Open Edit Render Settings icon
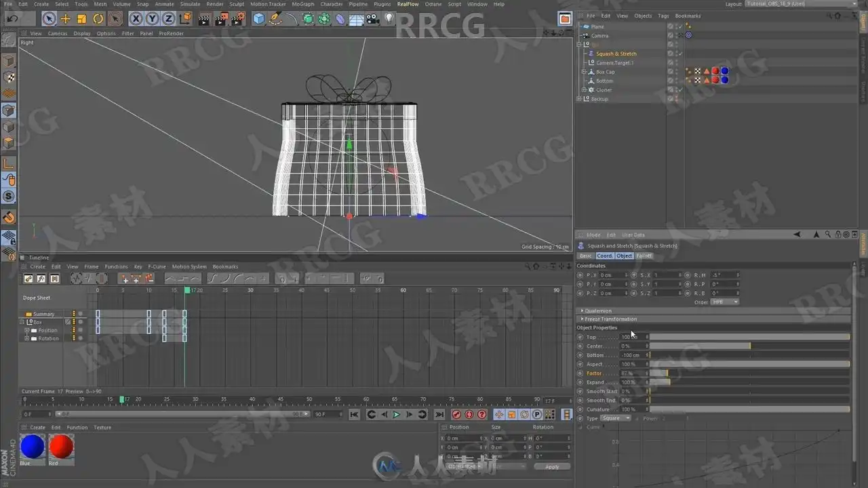This screenshot has height=488, width=868. 237,19
